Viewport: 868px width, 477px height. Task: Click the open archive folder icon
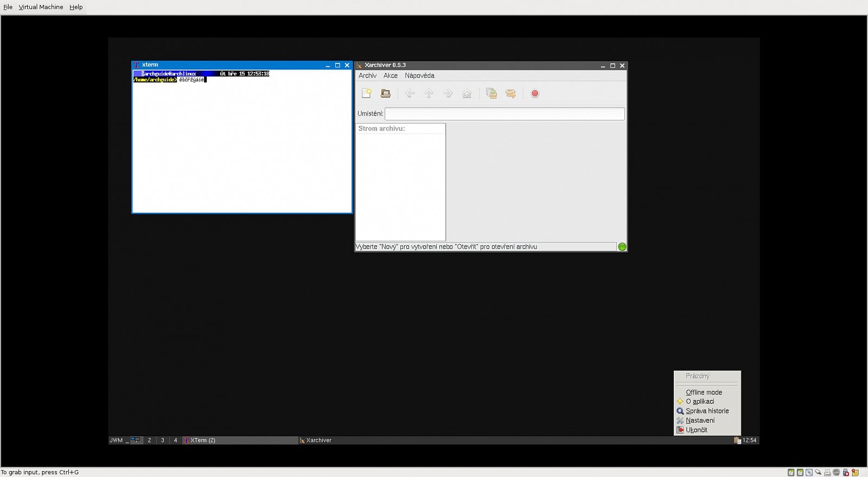(x=386, y=93)
